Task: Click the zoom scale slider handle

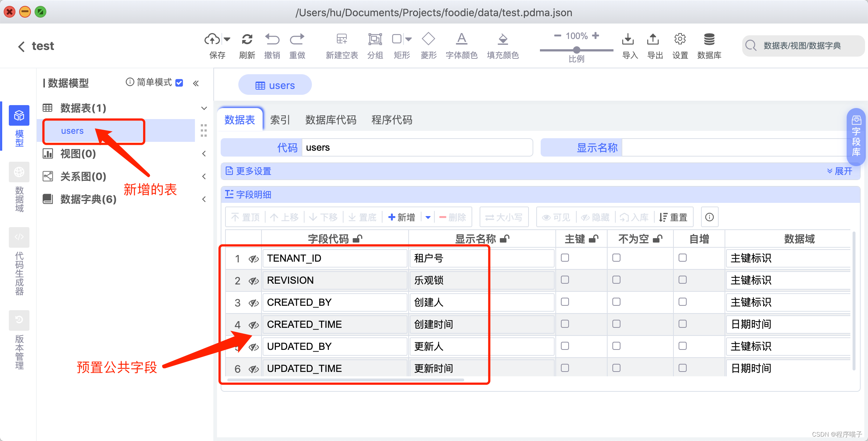Action: point(577,50)
